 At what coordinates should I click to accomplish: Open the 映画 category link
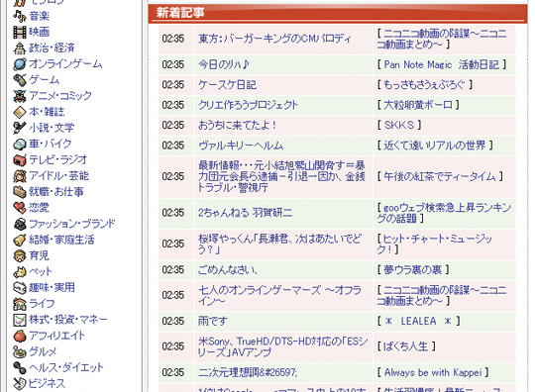click(x=39, y=32)
